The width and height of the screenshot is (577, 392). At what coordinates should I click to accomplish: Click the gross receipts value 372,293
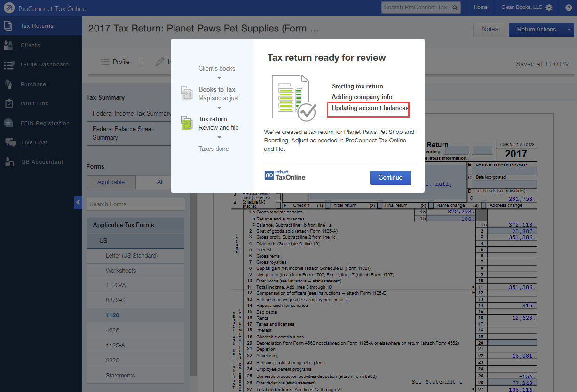point(461,212)
